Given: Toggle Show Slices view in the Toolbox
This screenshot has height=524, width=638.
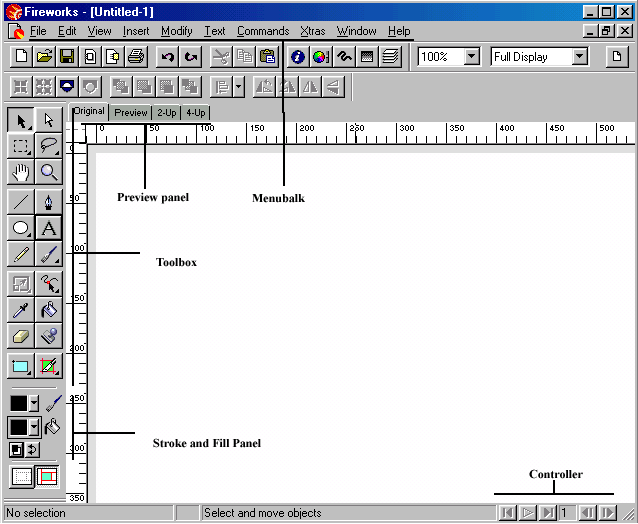Looking at the screenshot, I should click(47, 476).
